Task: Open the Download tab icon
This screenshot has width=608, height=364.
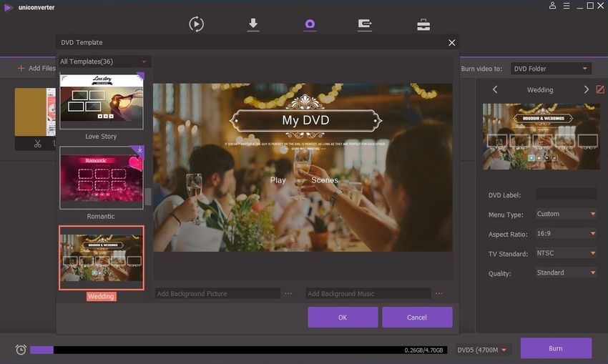Action: click(252, 24)
